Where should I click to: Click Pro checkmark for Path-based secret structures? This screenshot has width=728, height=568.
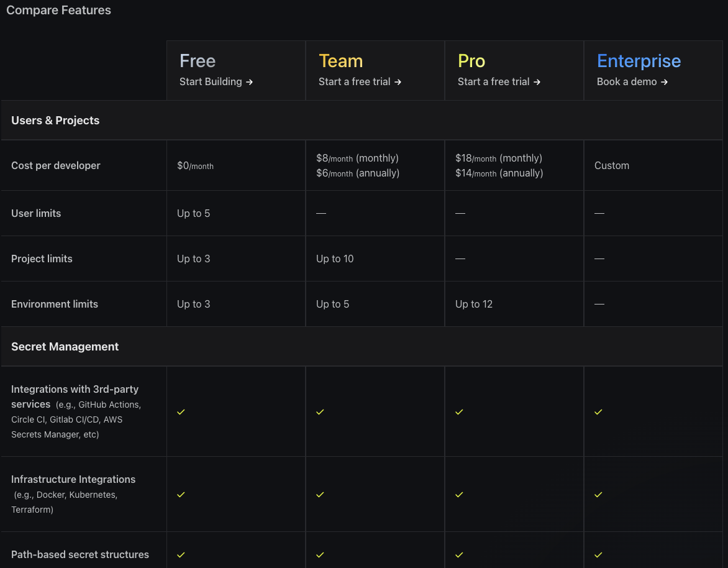tap(459, 555)
